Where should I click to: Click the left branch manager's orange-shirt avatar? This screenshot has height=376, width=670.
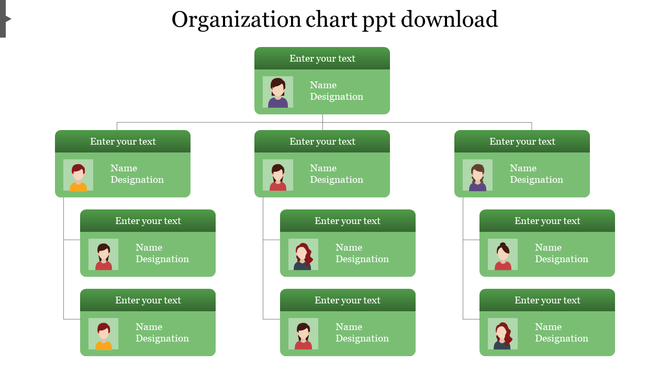pos(78,175)
